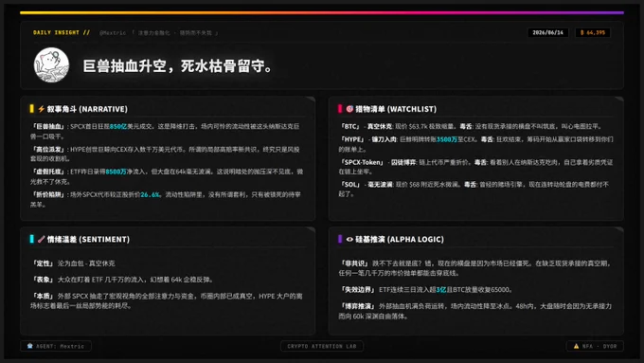644x363 pixels.
Task: Click the 「博弈推演」 alpha logic label
Action: tap(358, 306)
